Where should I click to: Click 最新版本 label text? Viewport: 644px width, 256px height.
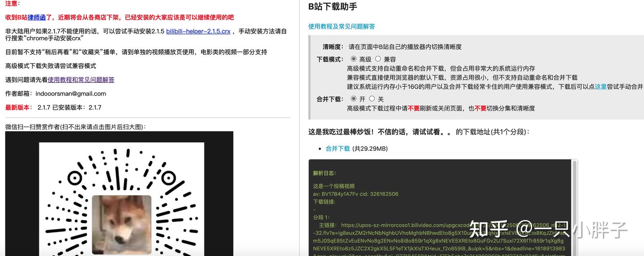(x=19, y=107)
